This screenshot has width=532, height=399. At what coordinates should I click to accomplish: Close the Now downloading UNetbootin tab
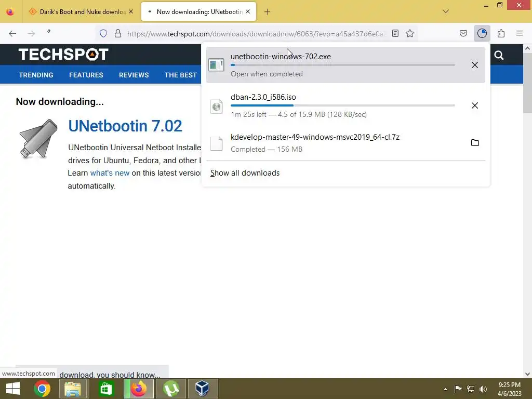point(248,11)
